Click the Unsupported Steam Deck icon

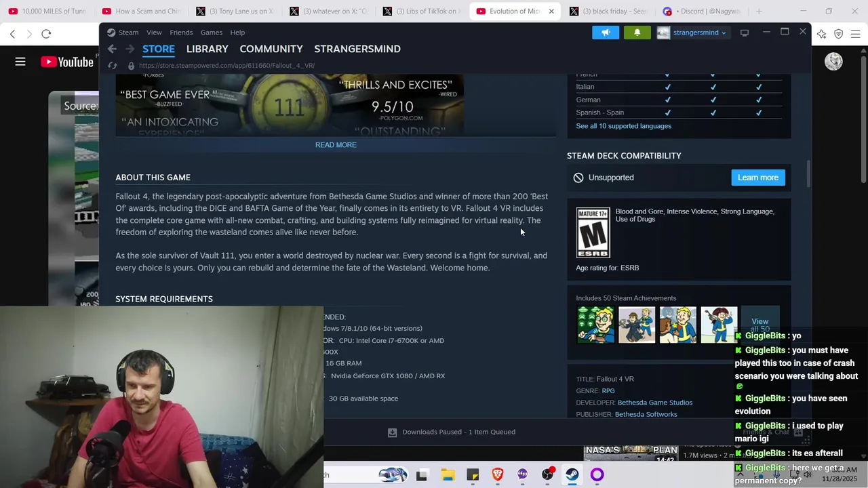(x=578, y=178)
